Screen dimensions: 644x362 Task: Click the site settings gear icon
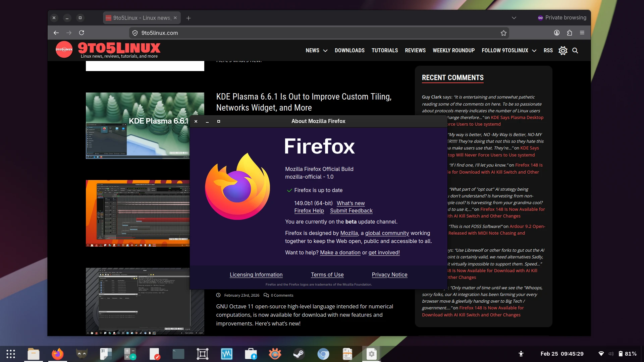pos(562,51)
